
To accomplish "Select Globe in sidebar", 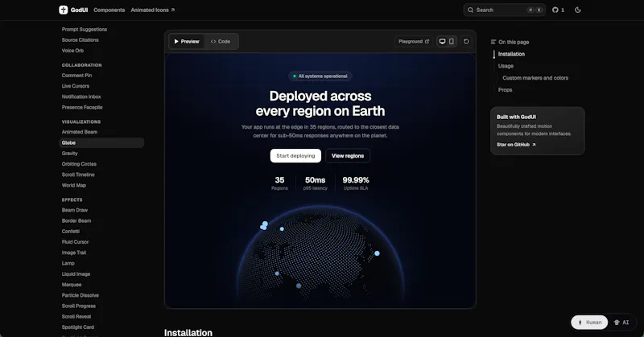I will [101, 142].
